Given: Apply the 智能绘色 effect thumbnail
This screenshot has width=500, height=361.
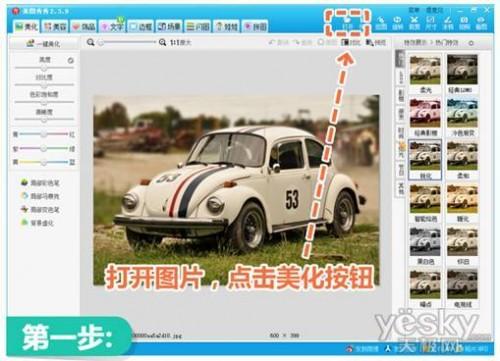Looking at the screenshot, I should (425, 199).
